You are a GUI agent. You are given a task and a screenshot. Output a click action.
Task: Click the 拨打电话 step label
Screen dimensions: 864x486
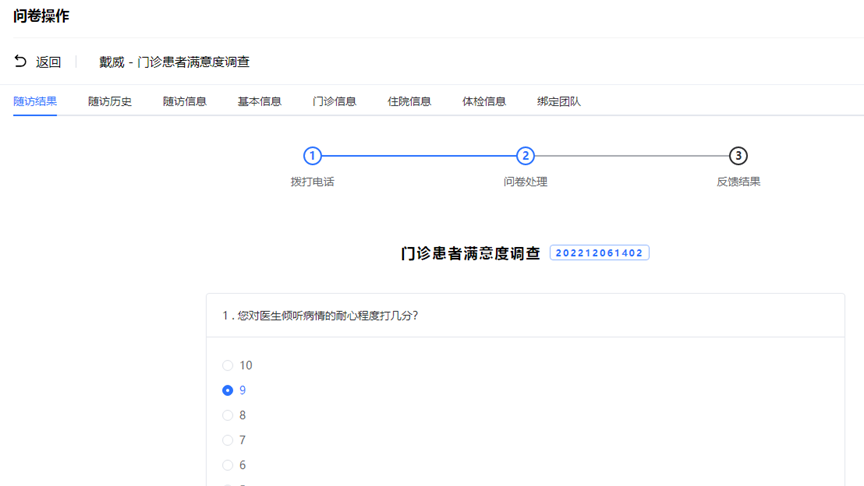[312, 182]
